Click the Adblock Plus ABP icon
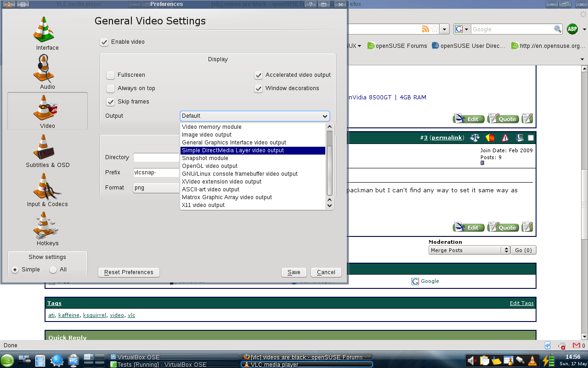The image size is (588, 368). click(572, 29)
